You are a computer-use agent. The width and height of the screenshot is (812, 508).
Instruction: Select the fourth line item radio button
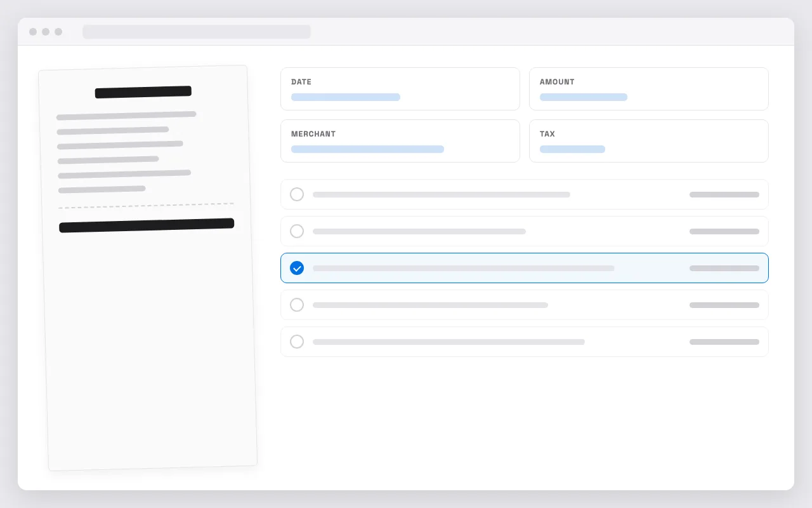[297, 305]
